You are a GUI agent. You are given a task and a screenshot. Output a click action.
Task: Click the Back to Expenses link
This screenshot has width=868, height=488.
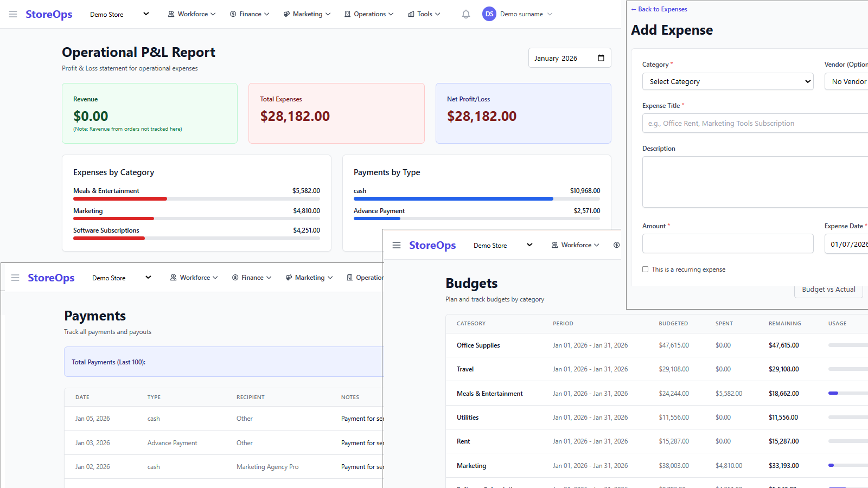pyautogui.click(x=659, y=9)
